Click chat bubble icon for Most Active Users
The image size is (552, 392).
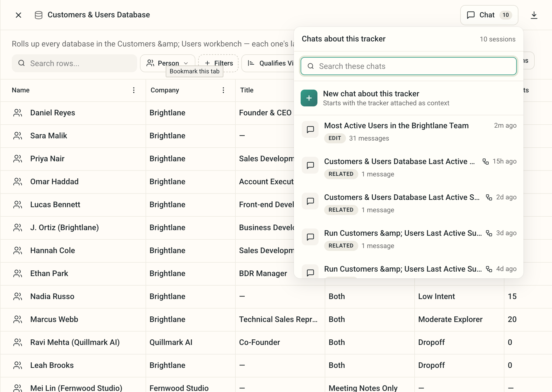310,129
